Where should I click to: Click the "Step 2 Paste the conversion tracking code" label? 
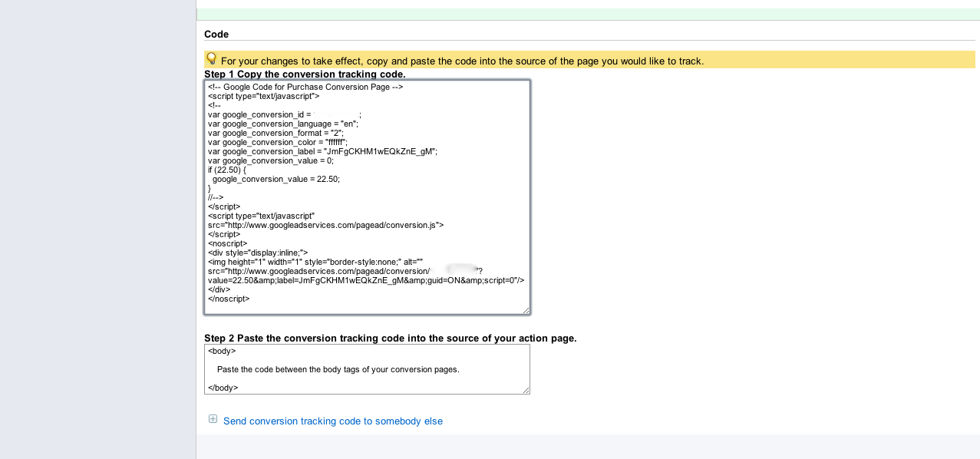[x=390, y=338]
